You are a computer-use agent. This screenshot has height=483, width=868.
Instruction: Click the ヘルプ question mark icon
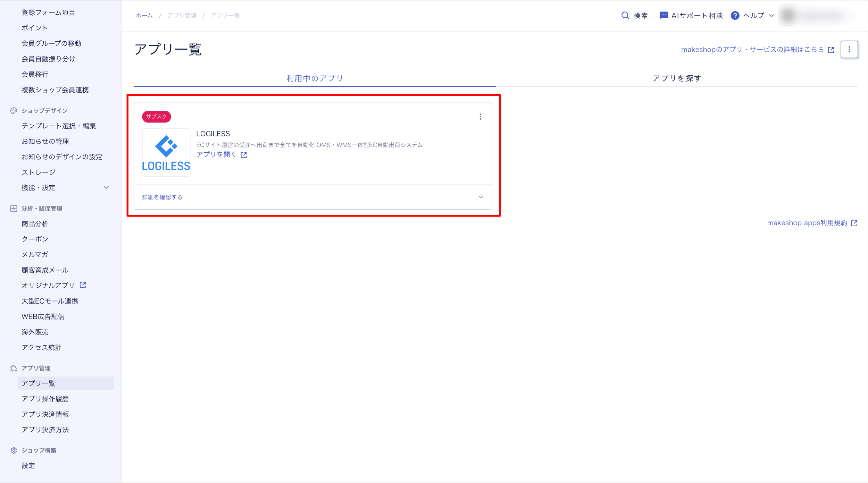pos(735,16)
